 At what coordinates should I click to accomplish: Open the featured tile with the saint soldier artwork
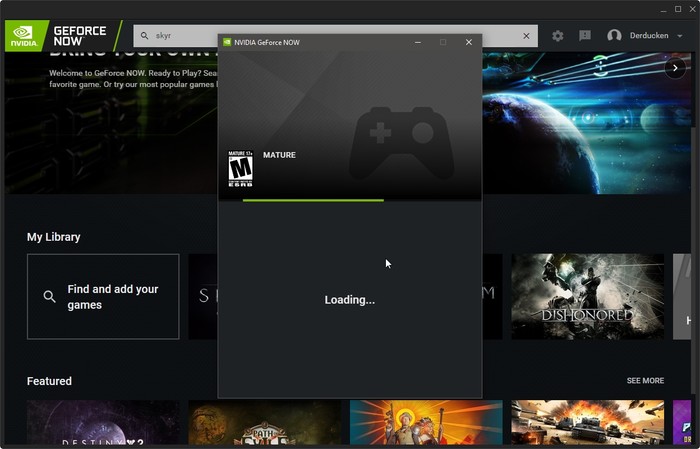pos(426,422)
